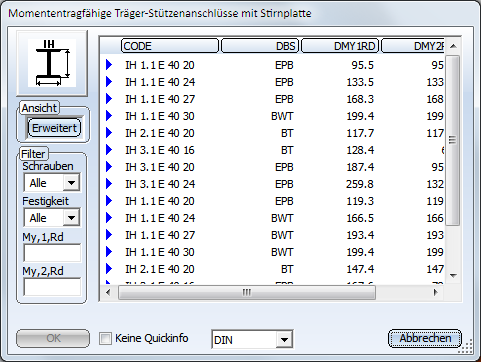Click the DMY1RD column header
Image resolution: width=481 pixels, height=362 pixels.
coord(340,46)
